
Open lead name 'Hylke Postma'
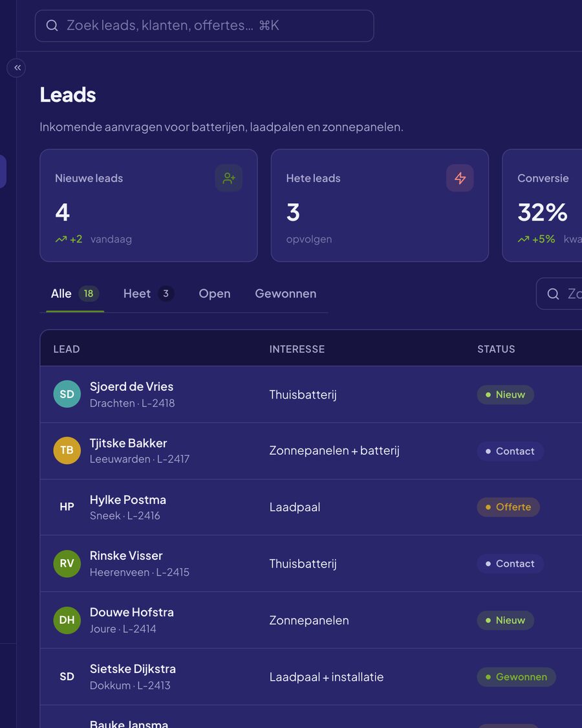coord(127,500)
